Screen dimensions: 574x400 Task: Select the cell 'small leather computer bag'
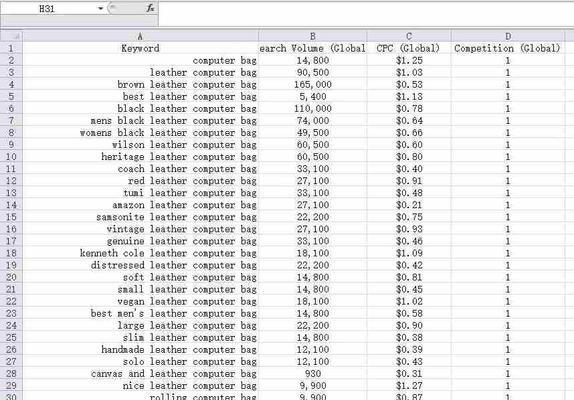(x=140, y=289)
